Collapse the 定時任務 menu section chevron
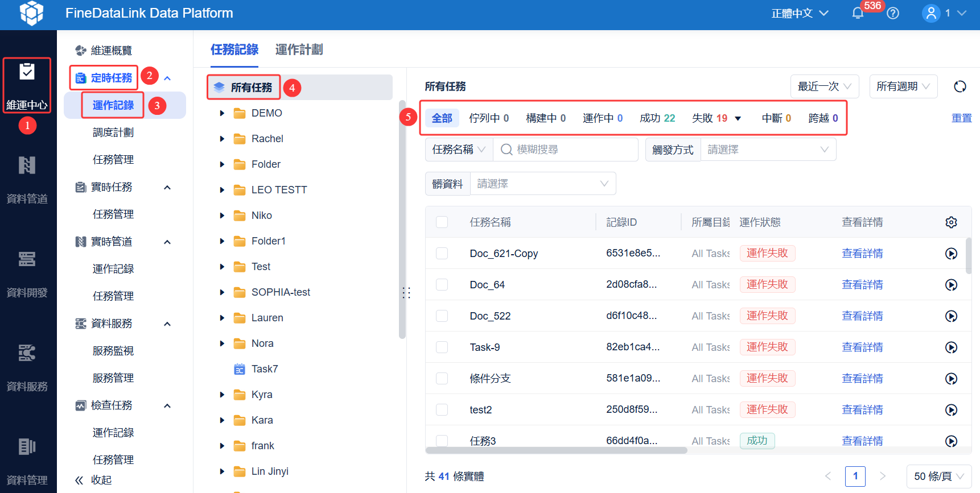The width and height of the screenshot is (980, 493). (x=167, y=78)
